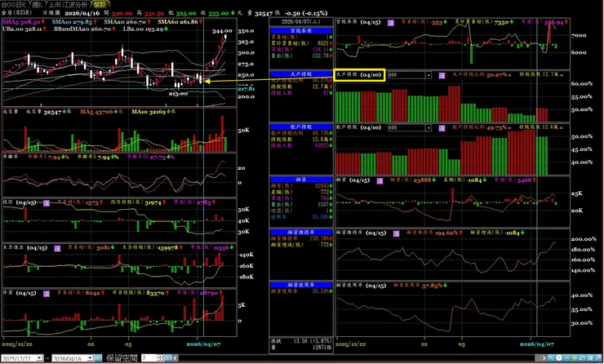Viewport: 604px width, 364px height.
Task: Open settings icon in 投信 panel header
Action: click(47, 203)
